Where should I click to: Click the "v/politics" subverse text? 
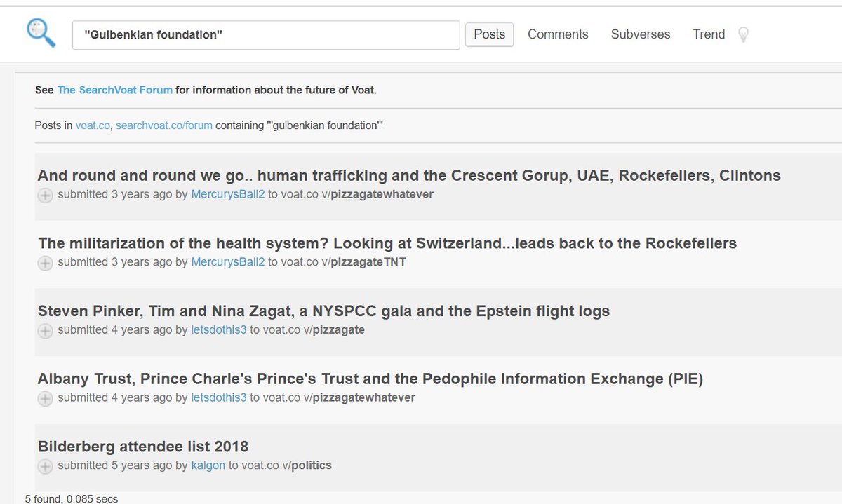tap(307, 465)
